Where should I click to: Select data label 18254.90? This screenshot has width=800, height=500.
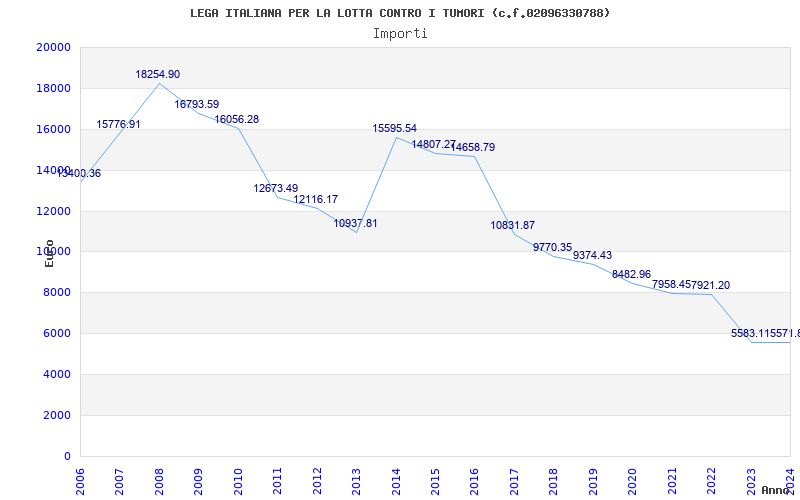coord(158,74)
